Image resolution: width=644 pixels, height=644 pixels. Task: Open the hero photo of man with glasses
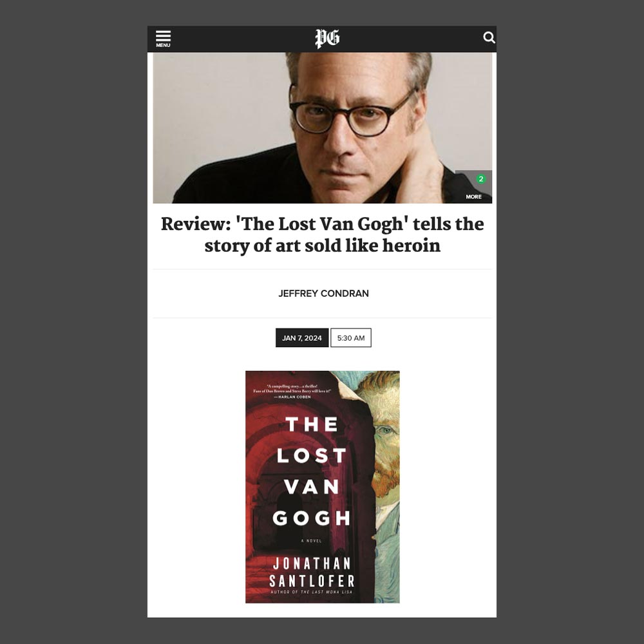(323, 128)
